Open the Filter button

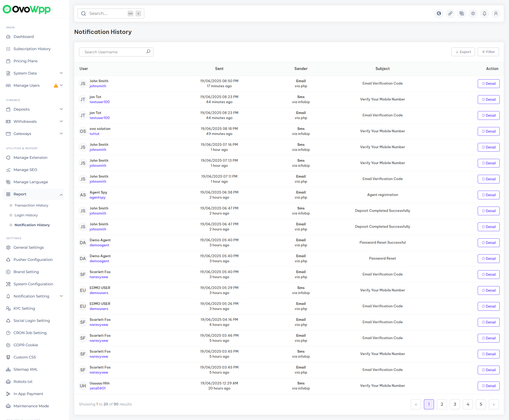[x=488, y=52]
